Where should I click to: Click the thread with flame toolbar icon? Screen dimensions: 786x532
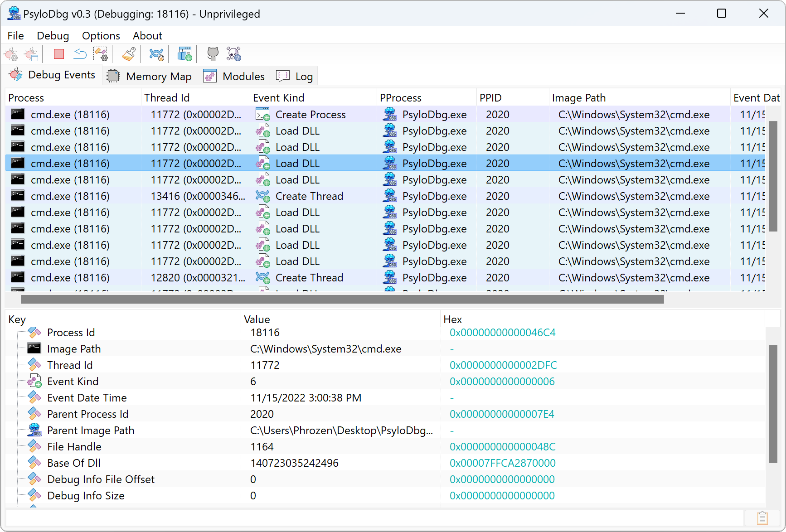point(156,54)
